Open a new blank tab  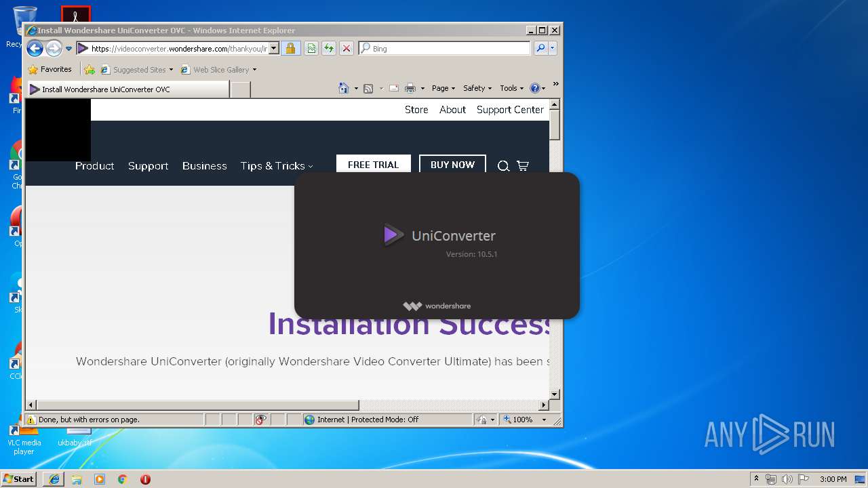(x=241, y=89)
